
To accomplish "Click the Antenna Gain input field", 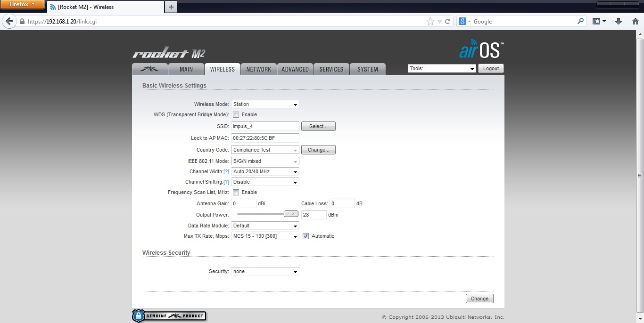I will [244, 203].
